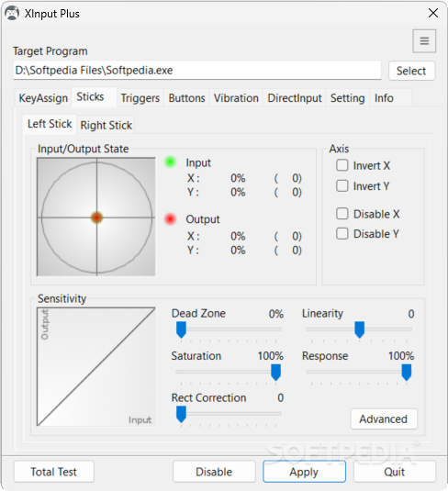Open the Advanced sensitivity settings
The height and width of the screenshot is (491, 448).
384,419
